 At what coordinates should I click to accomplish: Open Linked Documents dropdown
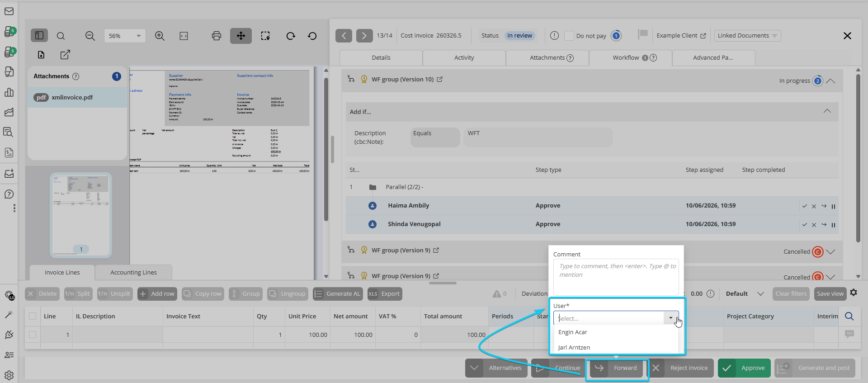747,36
